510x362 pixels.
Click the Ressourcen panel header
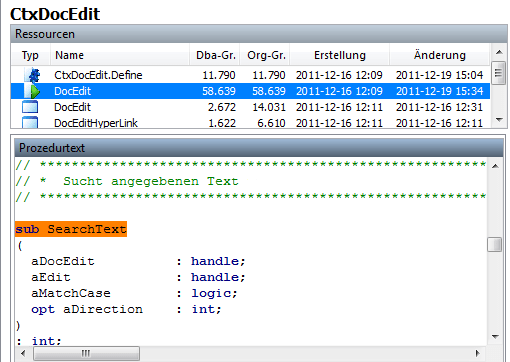pos(259,34)
